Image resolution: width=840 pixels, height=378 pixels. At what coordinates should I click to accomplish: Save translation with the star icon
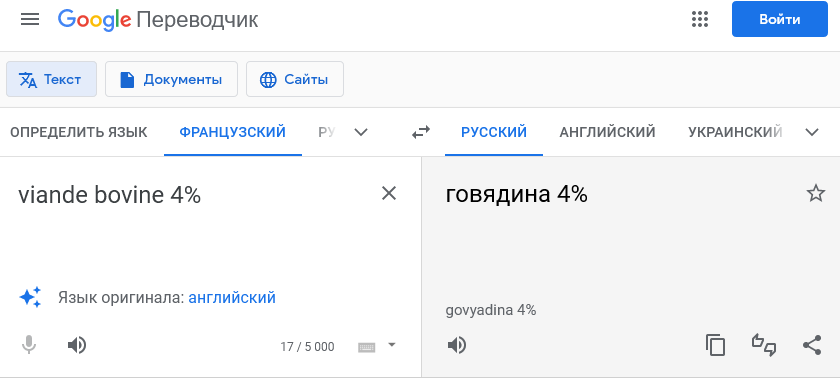coord(815,193)
